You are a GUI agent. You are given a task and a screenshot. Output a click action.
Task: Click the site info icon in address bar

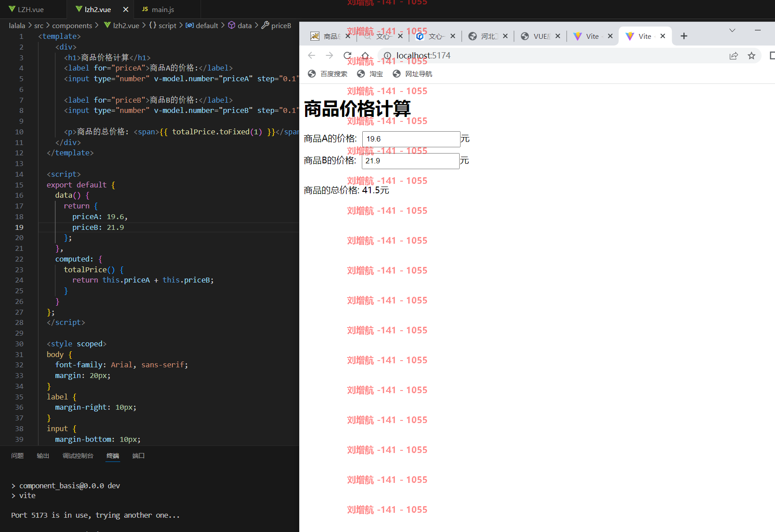tap(387, 56)
